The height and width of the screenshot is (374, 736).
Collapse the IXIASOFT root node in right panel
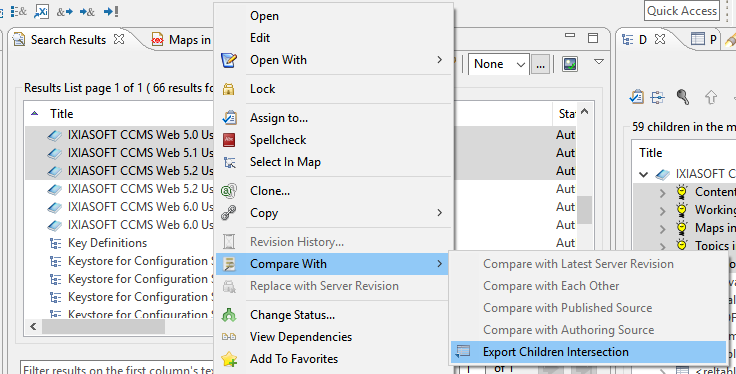tap(644, 175)
